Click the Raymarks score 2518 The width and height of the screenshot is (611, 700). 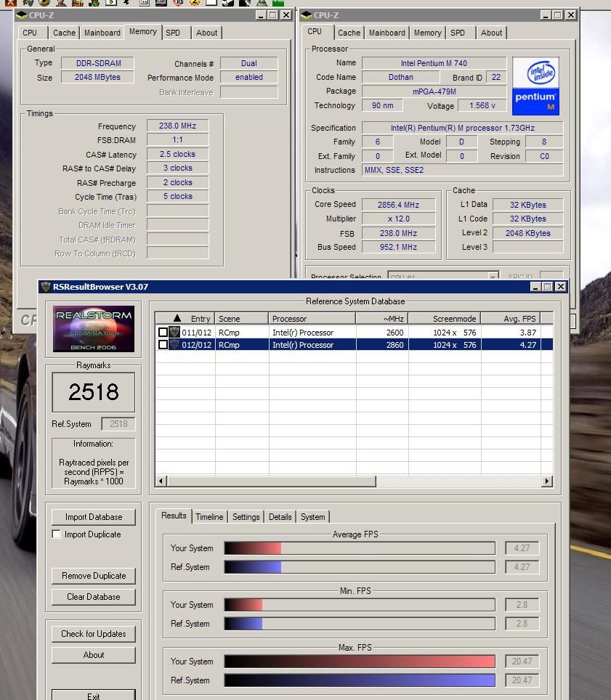[x=94, y=392]
